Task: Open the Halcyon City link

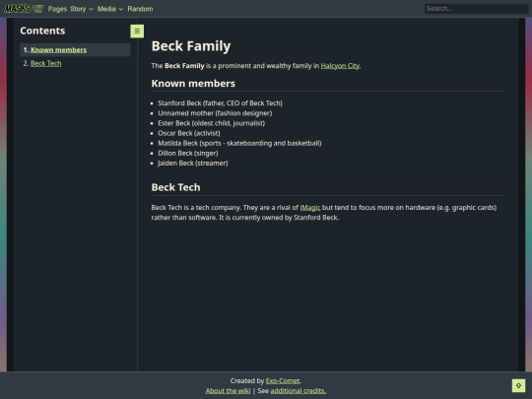Action: coord(340,66)
